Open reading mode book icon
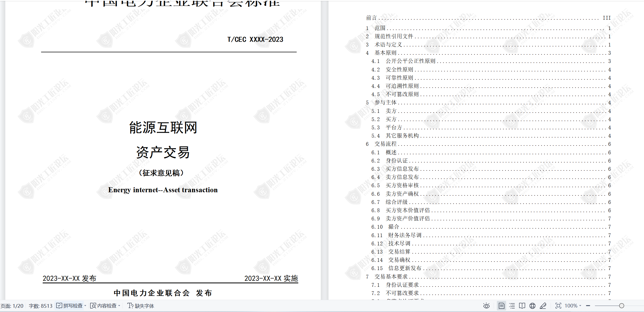Viewport: 644px width, 312px height. coord(522,306)
